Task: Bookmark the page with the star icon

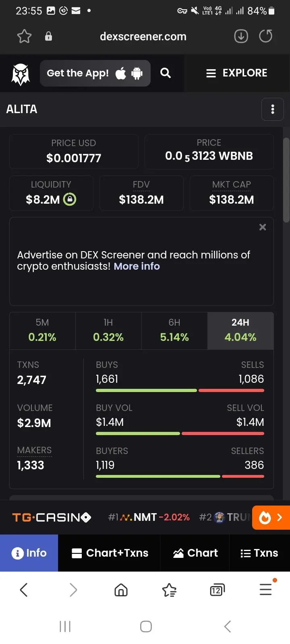Action: [24, 36]
